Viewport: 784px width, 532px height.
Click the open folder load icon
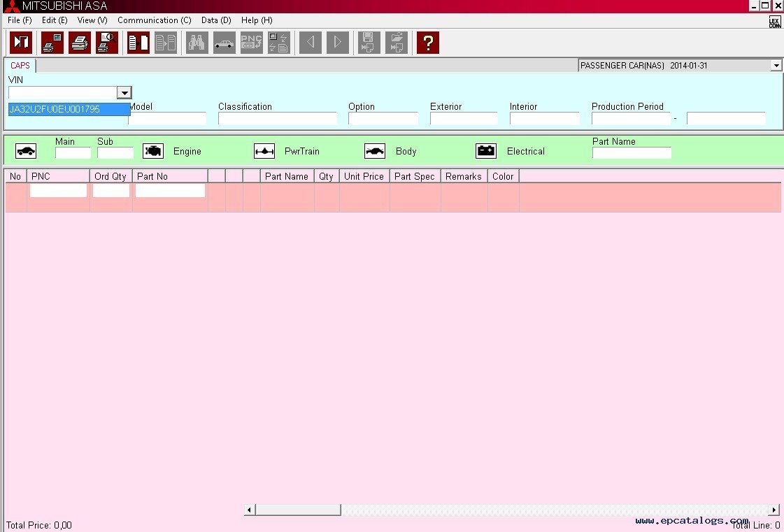pyautogui.click(x=397, y=43)
